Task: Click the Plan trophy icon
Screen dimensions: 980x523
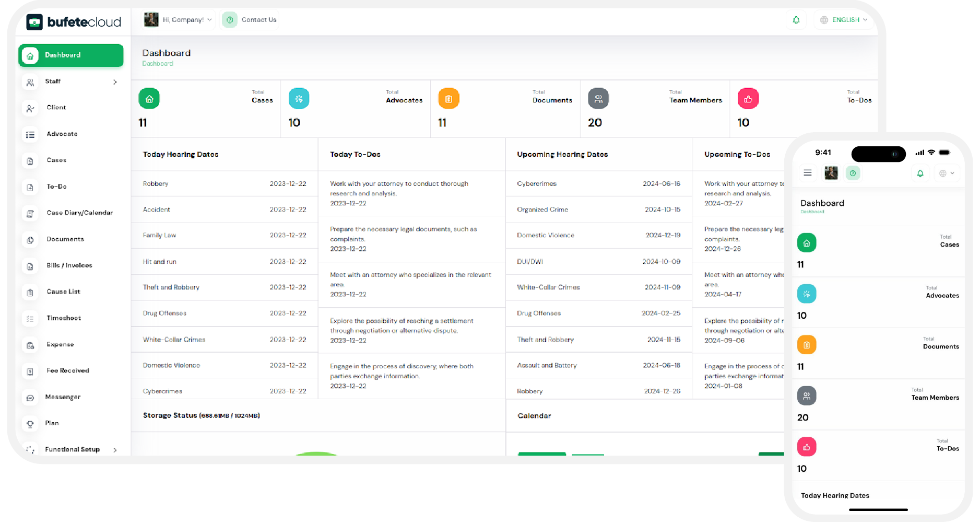Action: (30, 424)
